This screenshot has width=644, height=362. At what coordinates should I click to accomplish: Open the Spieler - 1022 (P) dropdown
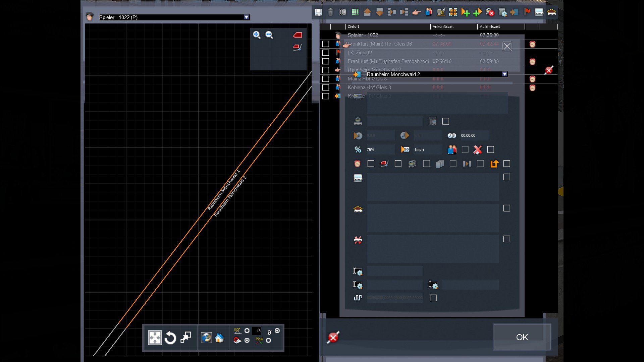coord(247,17)
